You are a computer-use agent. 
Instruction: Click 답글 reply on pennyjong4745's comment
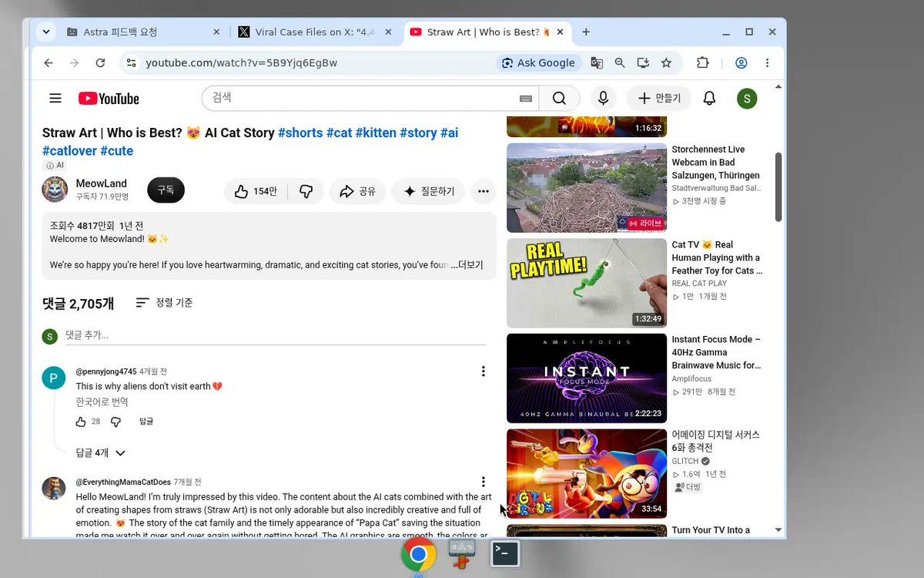click(146, 422)
